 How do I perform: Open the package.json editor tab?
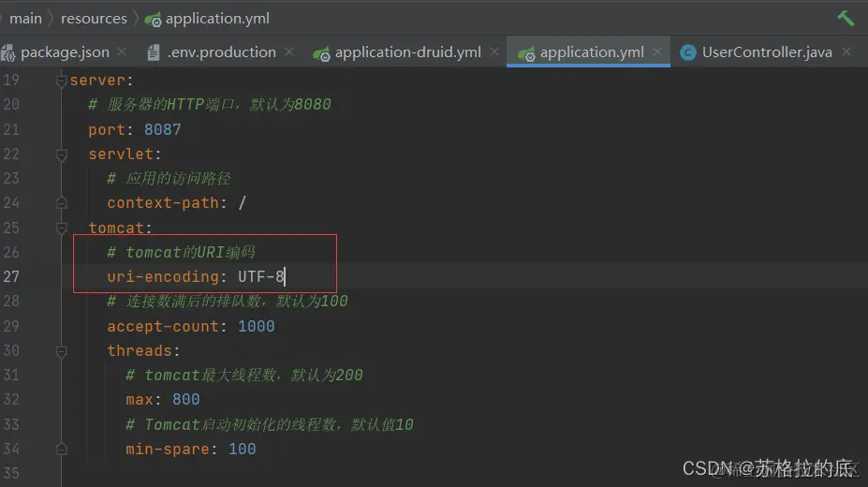[65, 52]
